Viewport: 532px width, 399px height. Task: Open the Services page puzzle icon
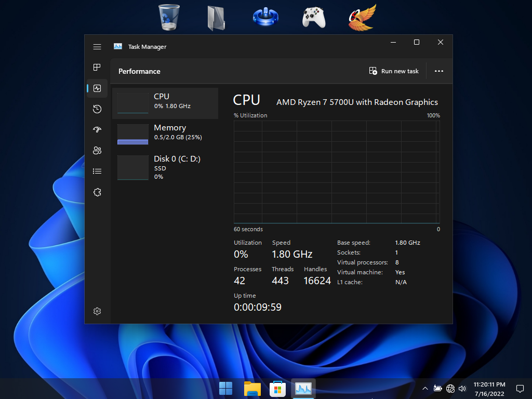[97, 192]
